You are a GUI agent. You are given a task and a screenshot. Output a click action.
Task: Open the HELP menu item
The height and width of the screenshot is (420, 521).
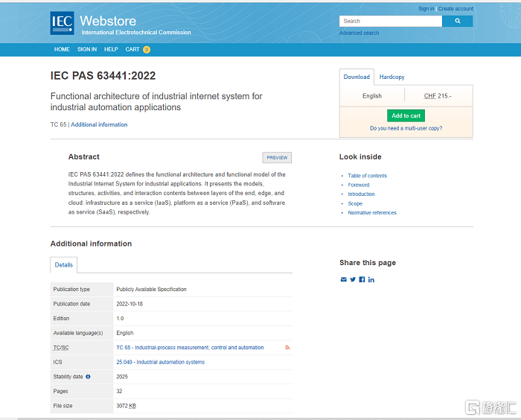click(x=111, y=49)
